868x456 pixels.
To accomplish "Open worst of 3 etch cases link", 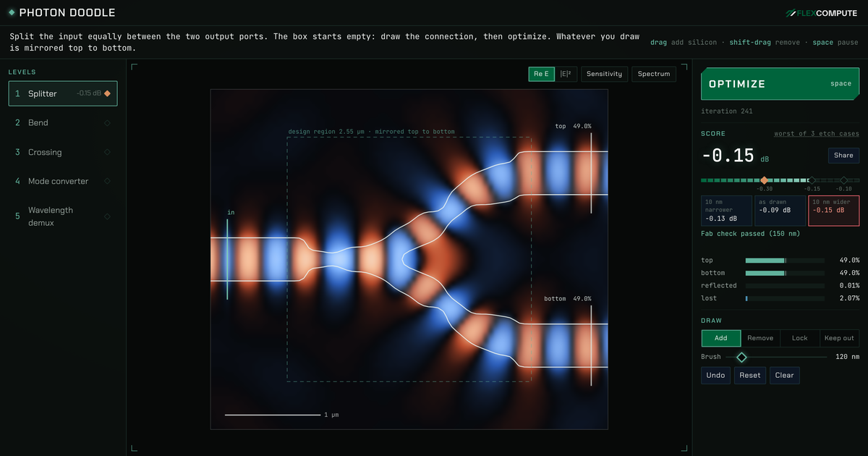I will click(817, 134).
